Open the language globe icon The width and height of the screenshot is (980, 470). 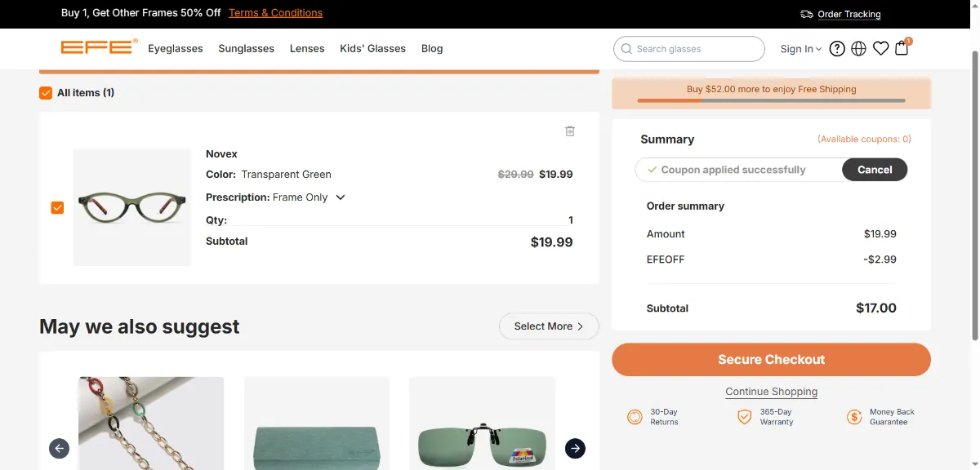858,49
